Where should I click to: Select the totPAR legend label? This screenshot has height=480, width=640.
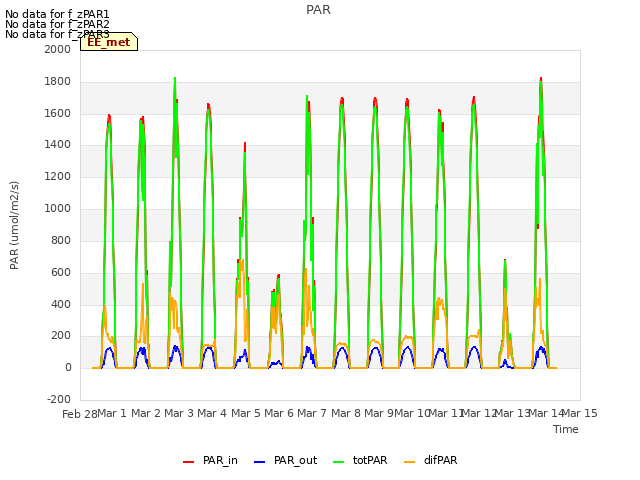pos(370,460)
